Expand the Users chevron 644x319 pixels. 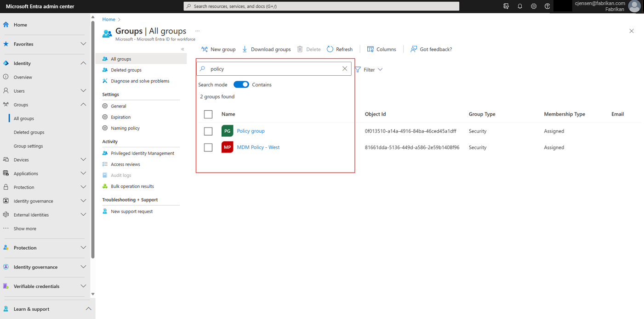83,91
